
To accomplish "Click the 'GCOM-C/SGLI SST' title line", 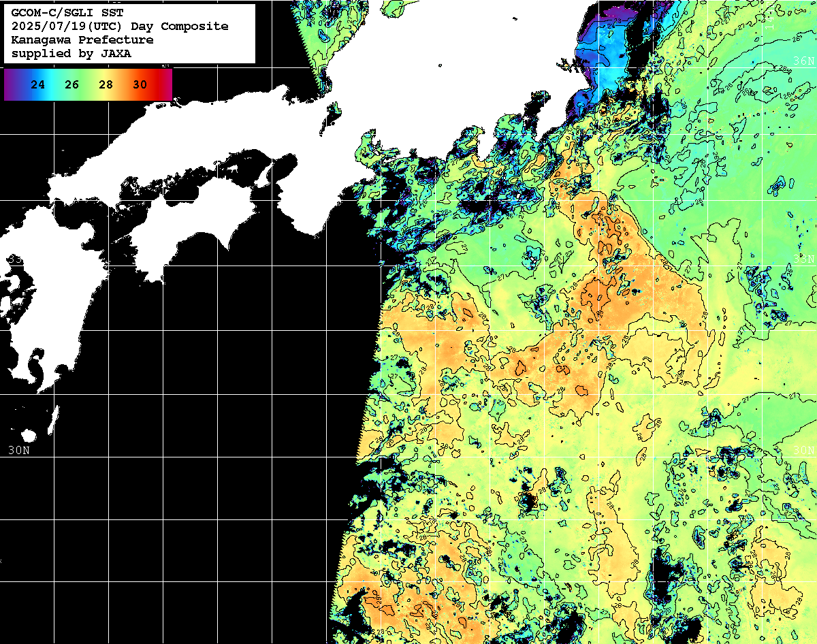I will pos(67,13).
